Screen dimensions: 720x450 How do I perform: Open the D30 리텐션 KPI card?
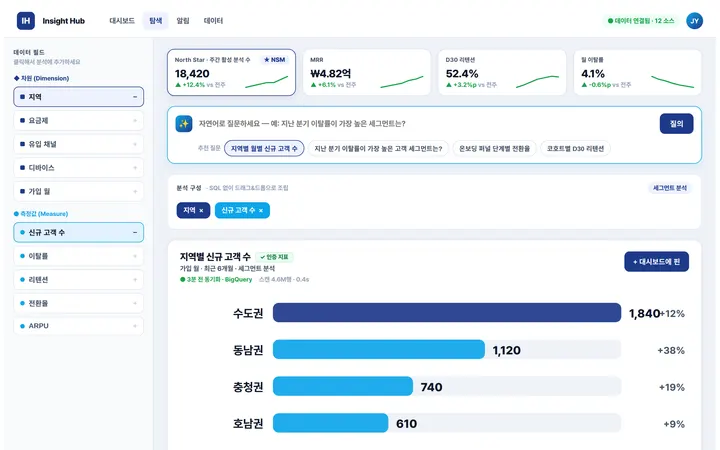coord(502,73)
